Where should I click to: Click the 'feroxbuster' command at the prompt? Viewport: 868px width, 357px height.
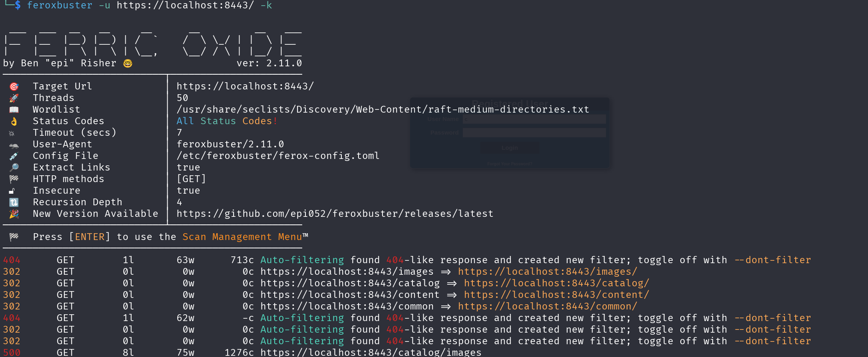click(59, 6)
